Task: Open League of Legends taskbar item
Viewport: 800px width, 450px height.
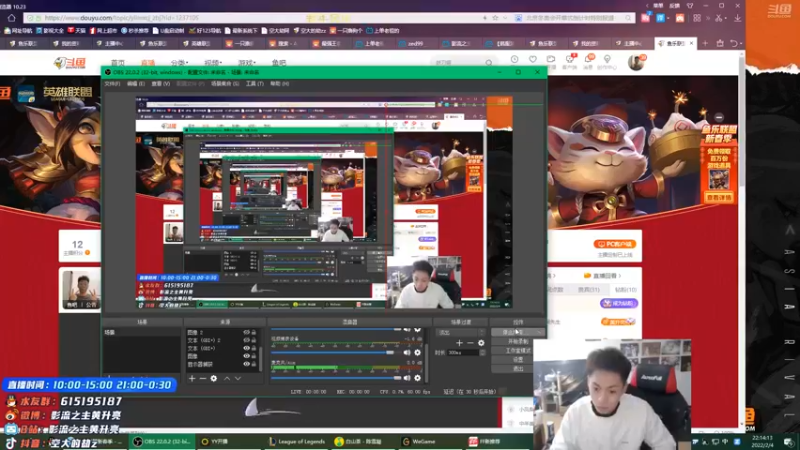Action: [x=297, y=441]
